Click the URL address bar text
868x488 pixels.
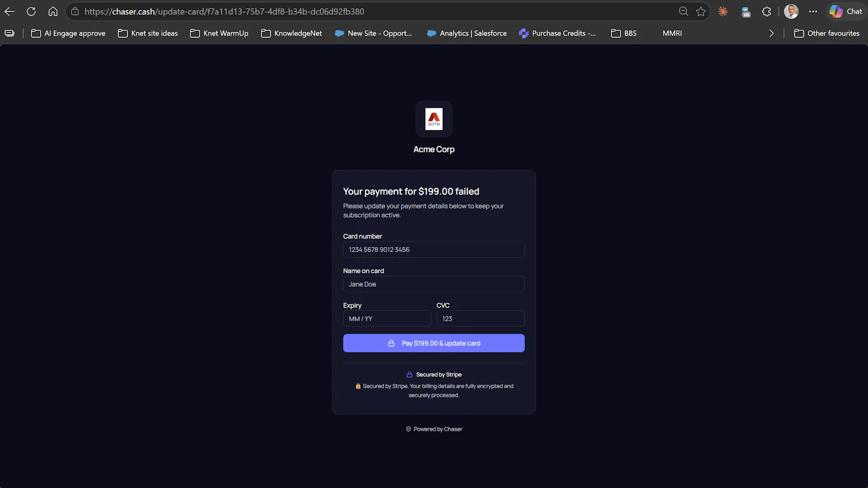pyautogui.click(x=224, y=11)
